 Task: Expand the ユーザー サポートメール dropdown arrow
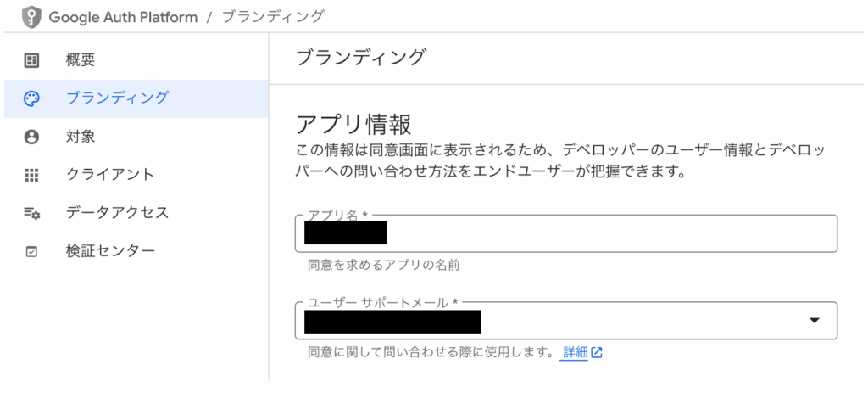coord(814,321)
